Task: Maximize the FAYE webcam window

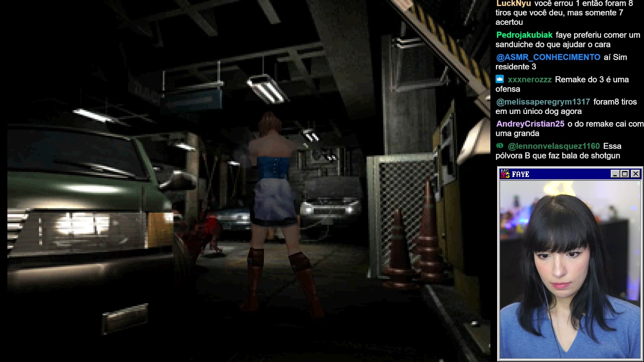Action: pyautogui.click(x=625, y=174)
